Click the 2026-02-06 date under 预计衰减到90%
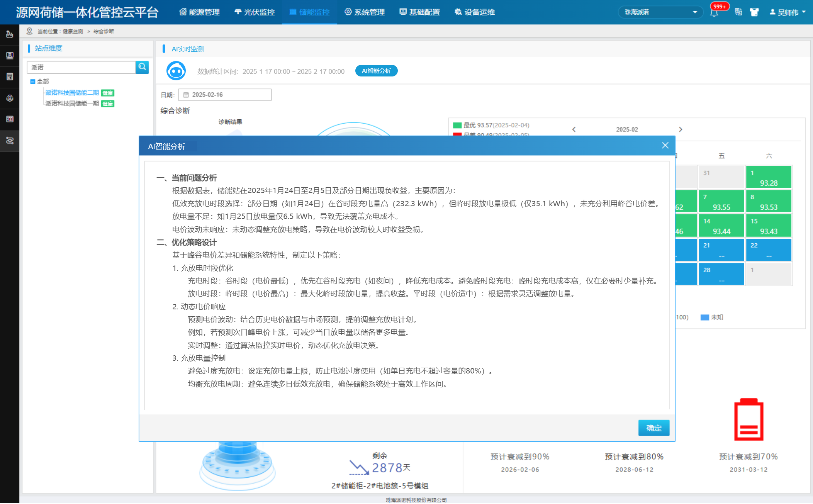 tap(520, 470)
